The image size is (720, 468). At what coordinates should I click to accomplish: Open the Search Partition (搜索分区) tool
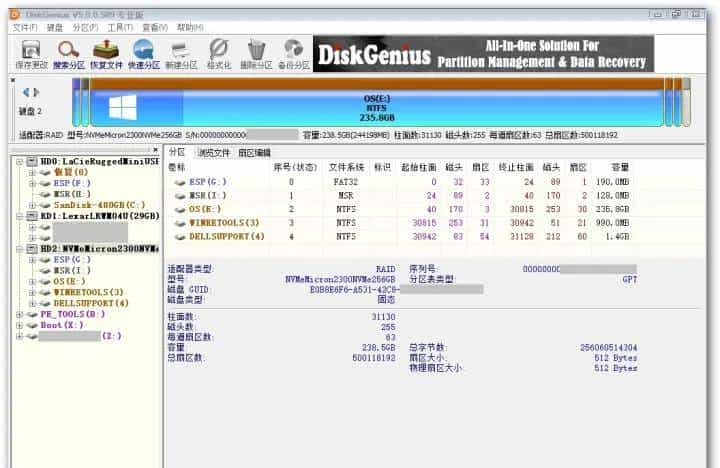(x=69, y=54)
